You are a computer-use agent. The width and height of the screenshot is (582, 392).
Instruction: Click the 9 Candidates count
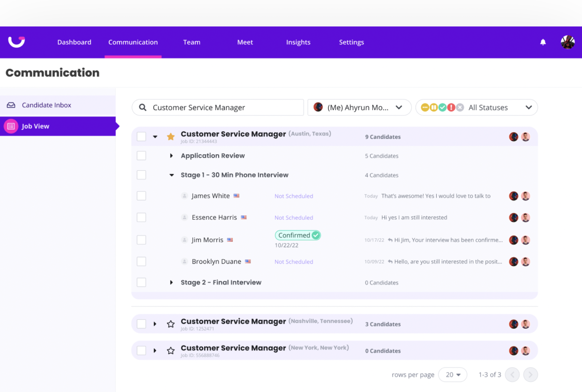(x=383, y=137)
